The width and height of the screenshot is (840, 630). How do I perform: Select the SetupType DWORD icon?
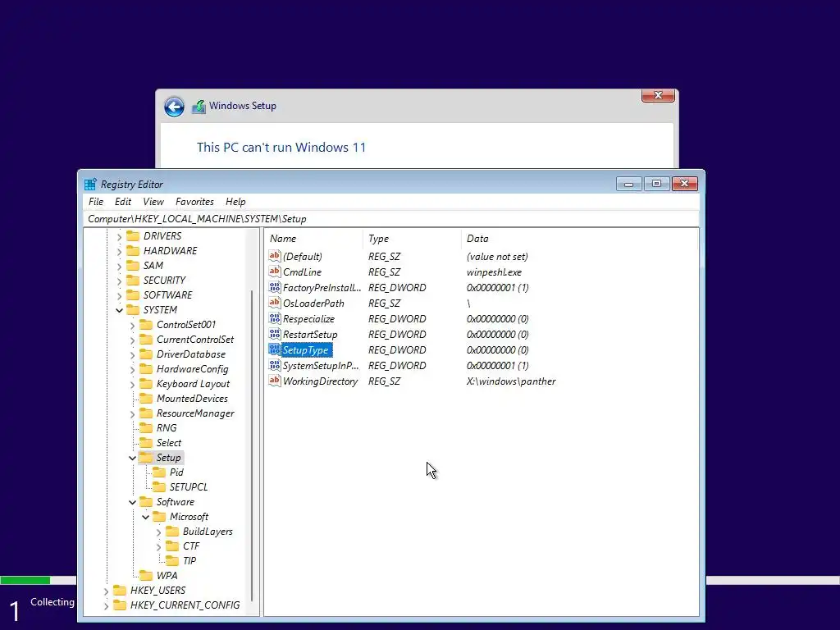[x=274, y=349]
